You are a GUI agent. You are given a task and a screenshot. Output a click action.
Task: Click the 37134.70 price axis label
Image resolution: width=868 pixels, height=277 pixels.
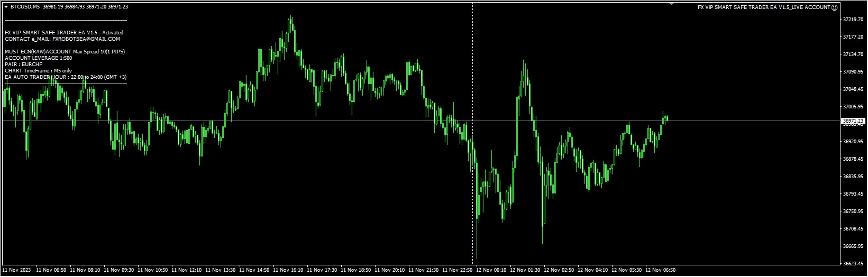[x=854, y=54]
